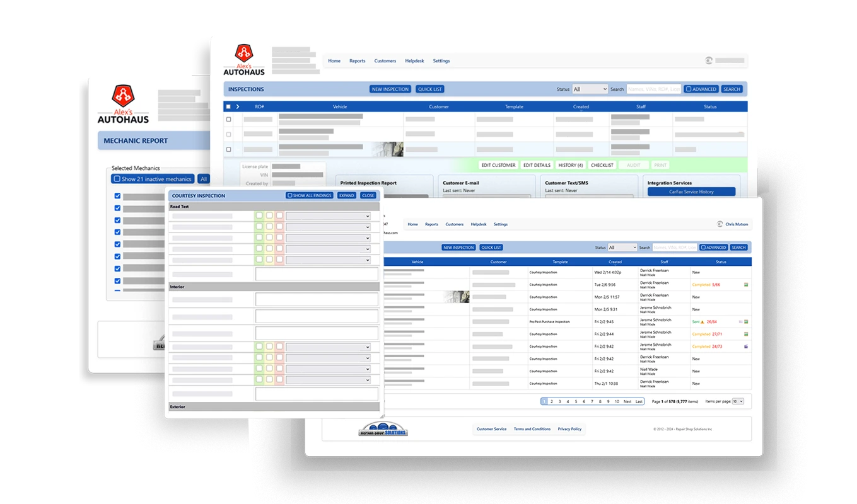Click the photo icon on the Completed 27/71 row

(x=746, y=334)
